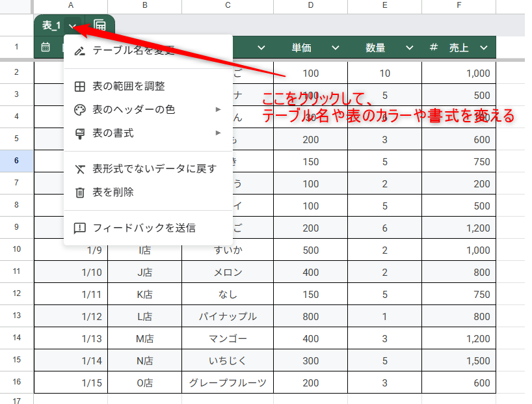Click the trash icon for 表を削除
532x404 pixels.
[79, 192]
